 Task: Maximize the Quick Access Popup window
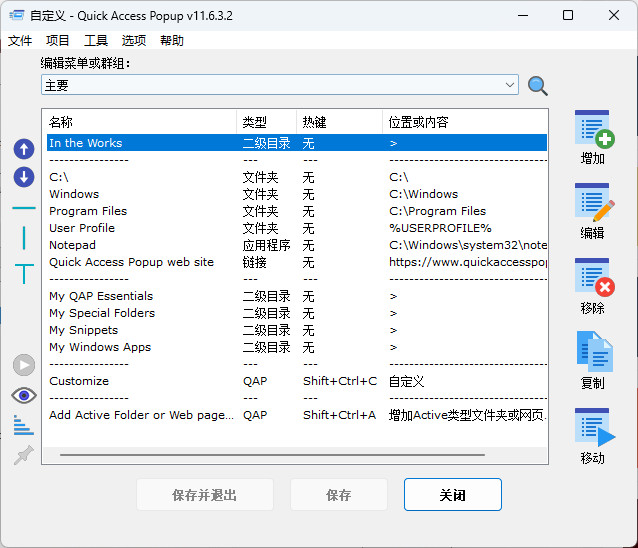pyautogui.click(x=568, y=15)
